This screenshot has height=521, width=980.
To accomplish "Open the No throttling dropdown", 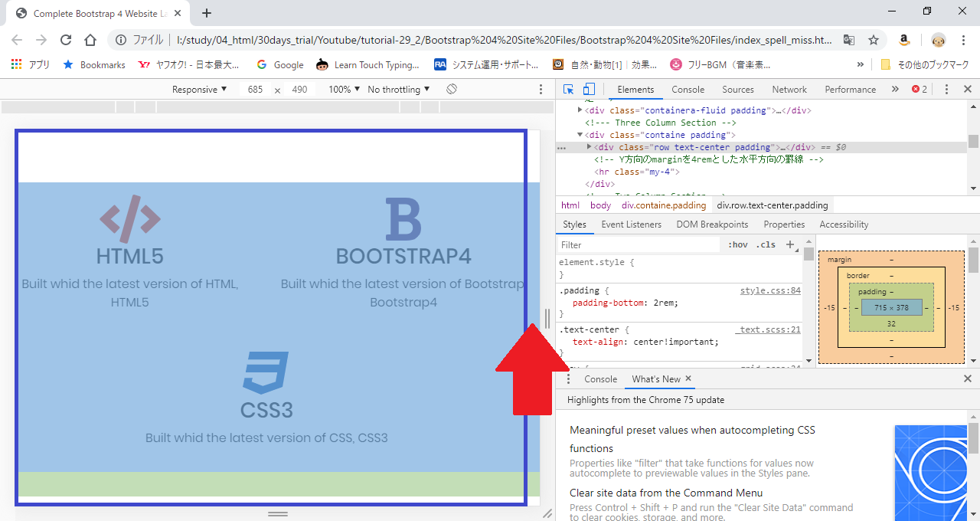I will [398, 90].
